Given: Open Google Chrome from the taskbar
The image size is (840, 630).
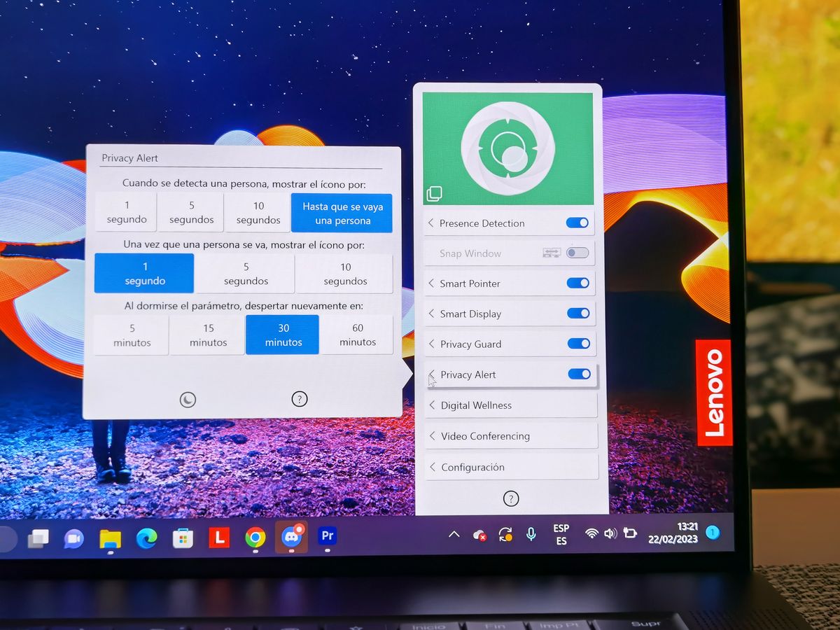Looking at the screenshot, I should click(255, 537).
